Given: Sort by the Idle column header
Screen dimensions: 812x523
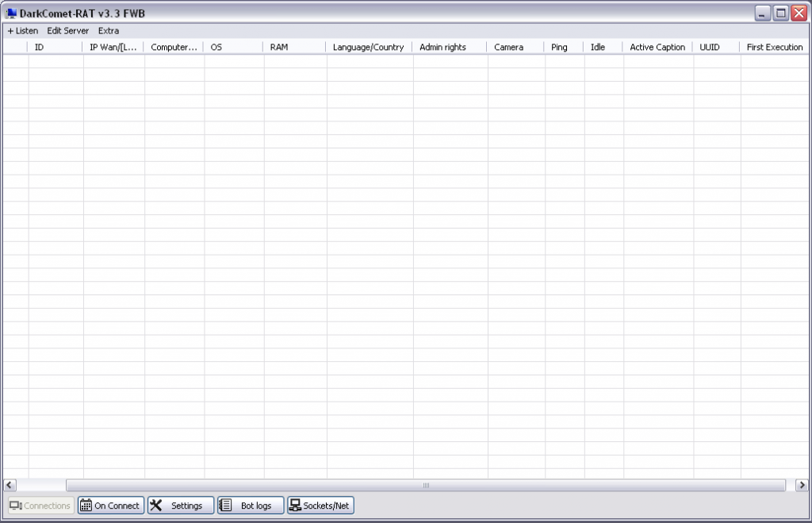Looking at the screenshot, I should (603, 47).
